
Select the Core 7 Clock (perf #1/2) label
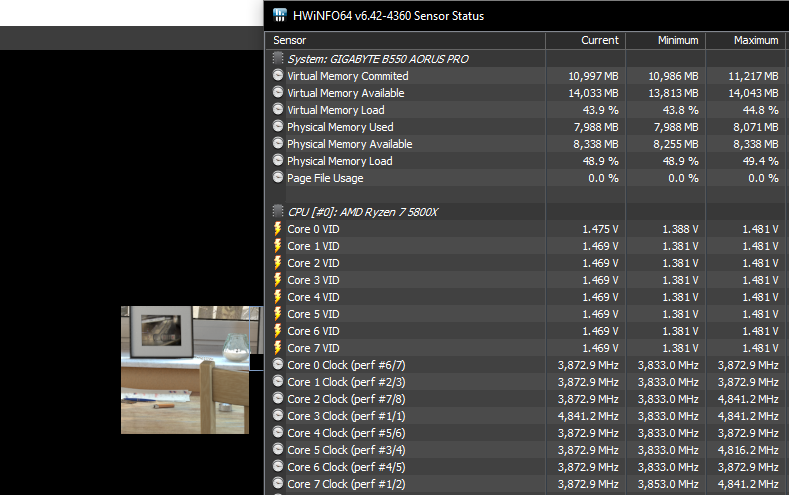[x=346, y=484]
